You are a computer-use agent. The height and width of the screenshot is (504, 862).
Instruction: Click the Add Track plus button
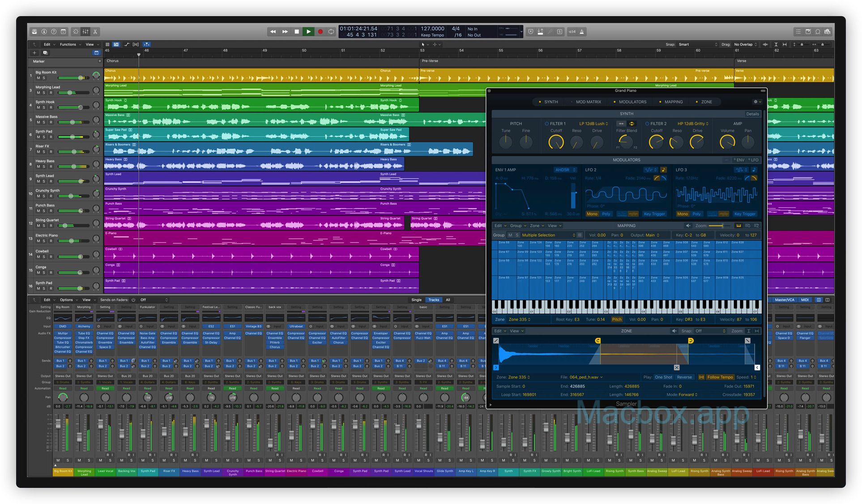(34, 52)
